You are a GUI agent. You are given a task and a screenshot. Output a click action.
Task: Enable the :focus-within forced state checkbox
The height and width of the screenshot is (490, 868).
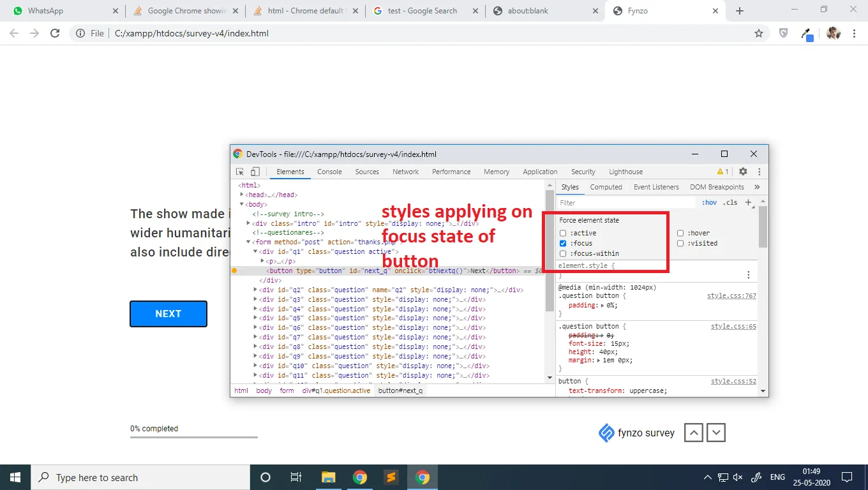pyautogui.click(x=563, y=254)
